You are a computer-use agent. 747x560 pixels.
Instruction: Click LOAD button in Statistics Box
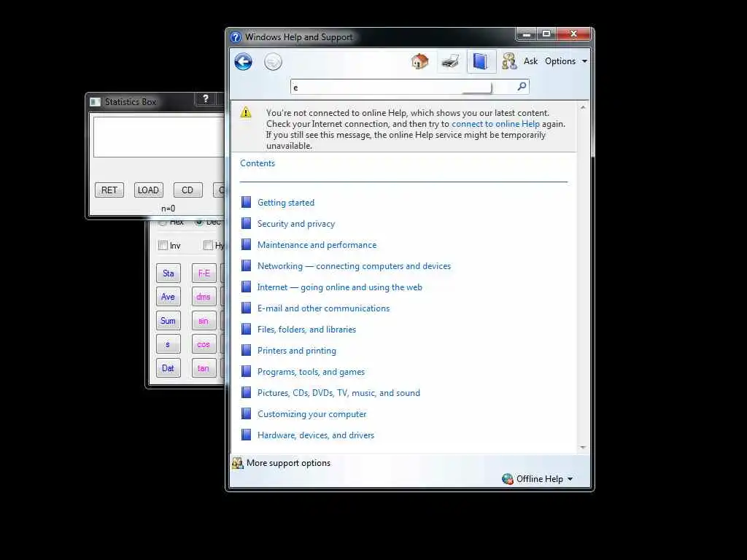coord(148,190)
